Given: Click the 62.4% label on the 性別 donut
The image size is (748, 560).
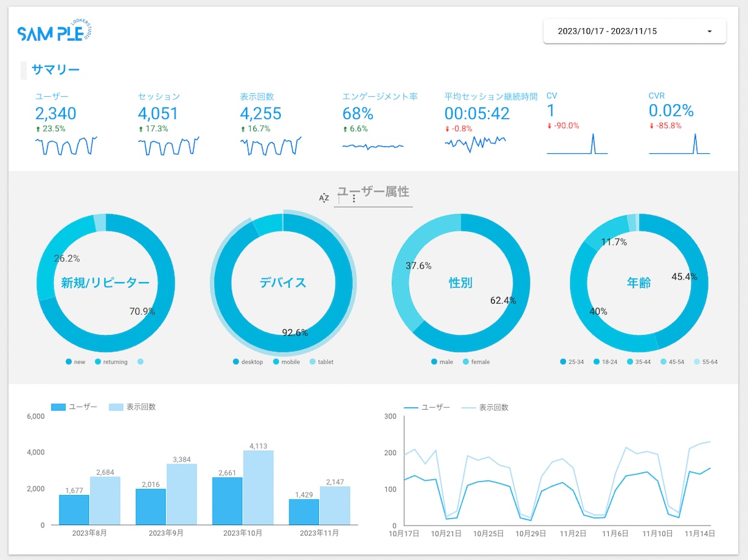Looking at the screenshot, I should click(503, 301).
